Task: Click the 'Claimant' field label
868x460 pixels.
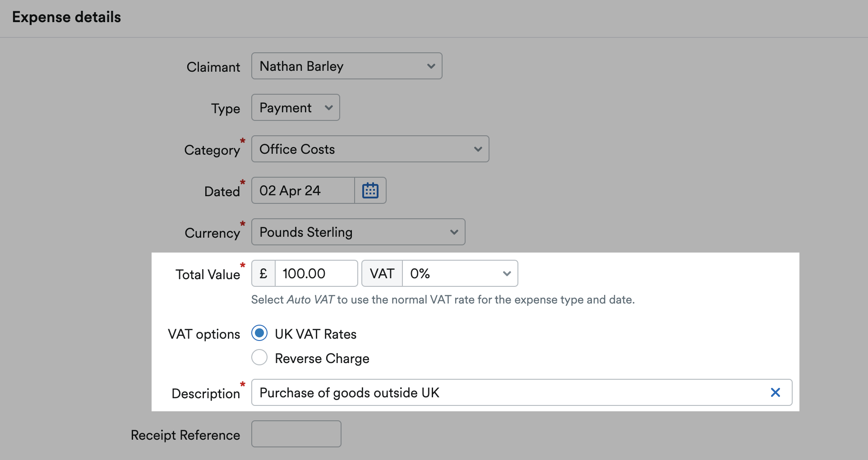Action: pyautogui.click(x=213, y=67)
